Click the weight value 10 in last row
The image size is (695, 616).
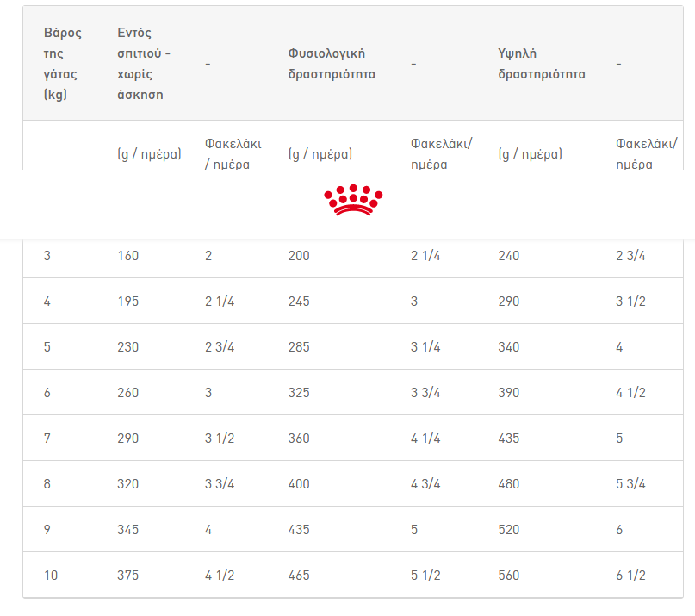[51, 576]
